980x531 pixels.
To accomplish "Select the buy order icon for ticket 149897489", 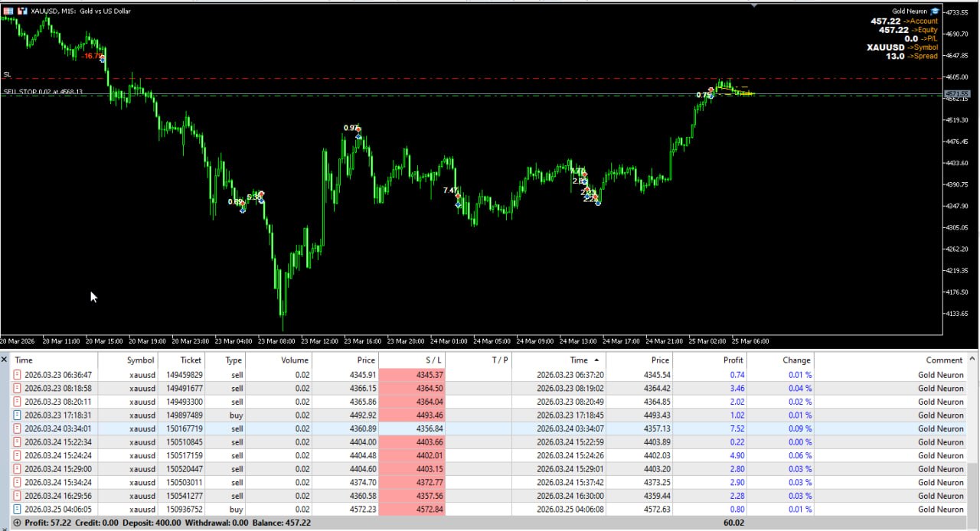I will 18,415.
